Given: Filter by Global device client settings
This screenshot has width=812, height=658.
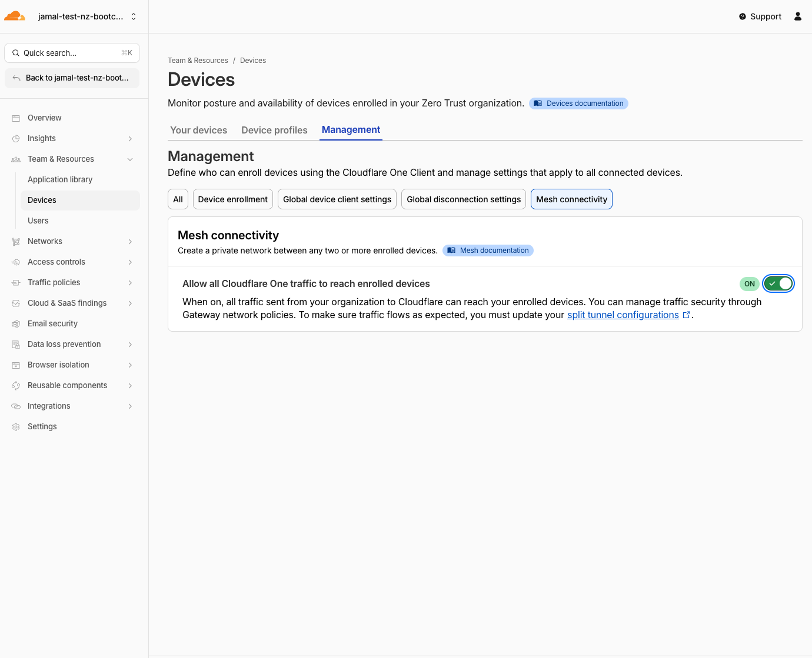Looking at the screenshot, I should [x=337, y=199].
